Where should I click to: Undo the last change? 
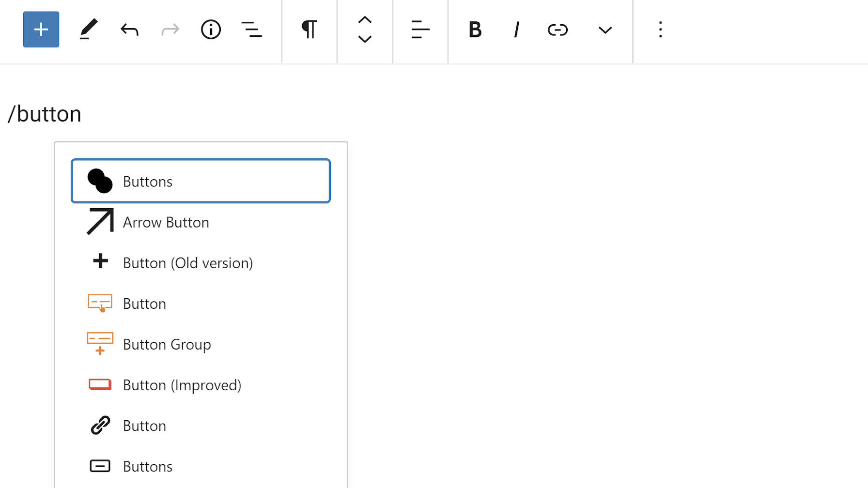point(129,30)
